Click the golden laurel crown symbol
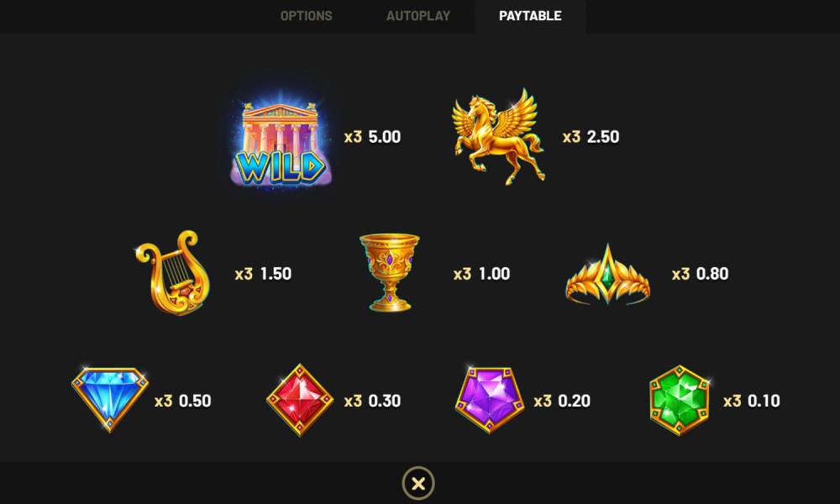 [607, 274]
